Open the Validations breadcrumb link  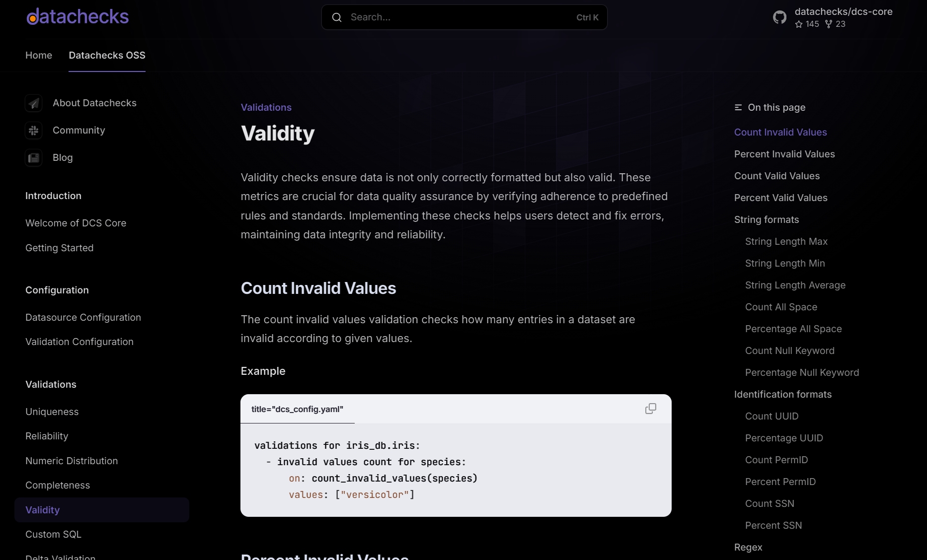(x=266, y=107)
